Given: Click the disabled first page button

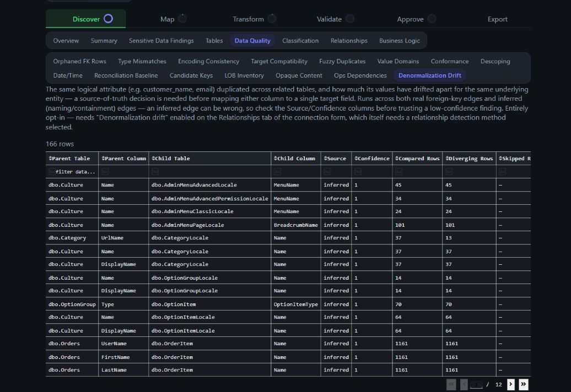Looking at the screenshot, I should point(451,384).
